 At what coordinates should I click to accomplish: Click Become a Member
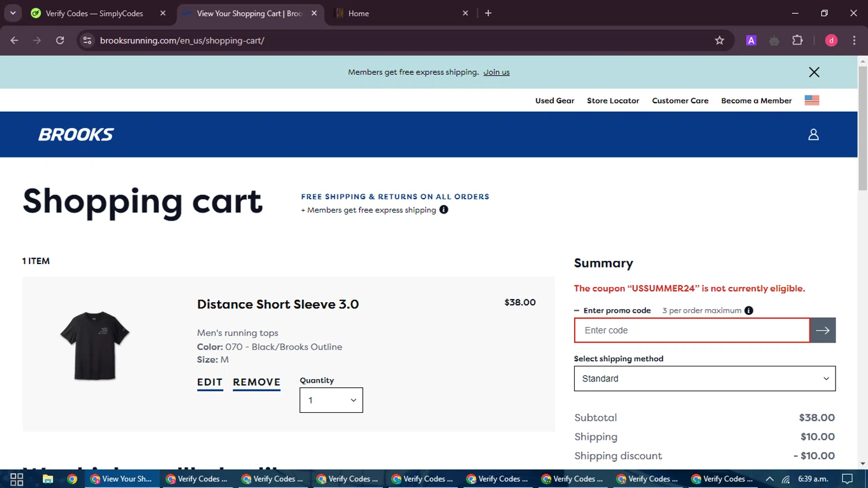756,101
